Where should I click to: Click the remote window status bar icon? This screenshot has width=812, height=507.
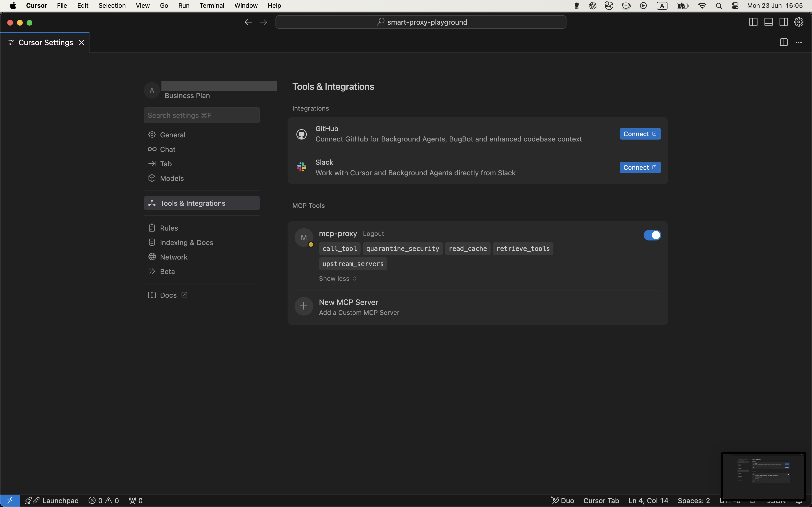(10, 500)
